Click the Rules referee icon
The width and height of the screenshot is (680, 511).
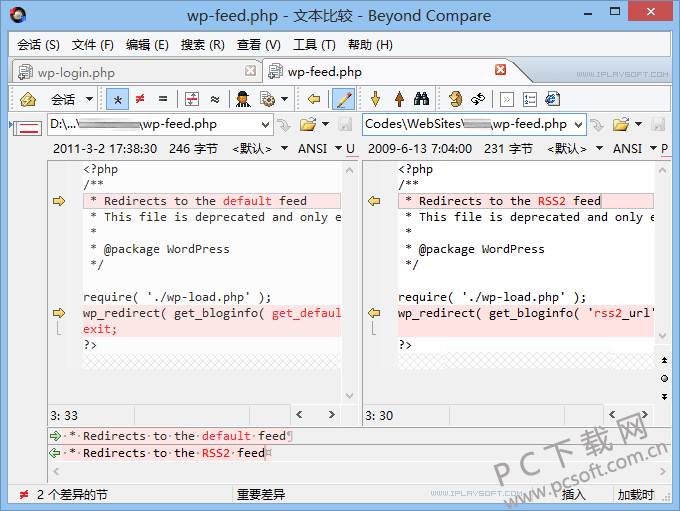pos(243,99)
